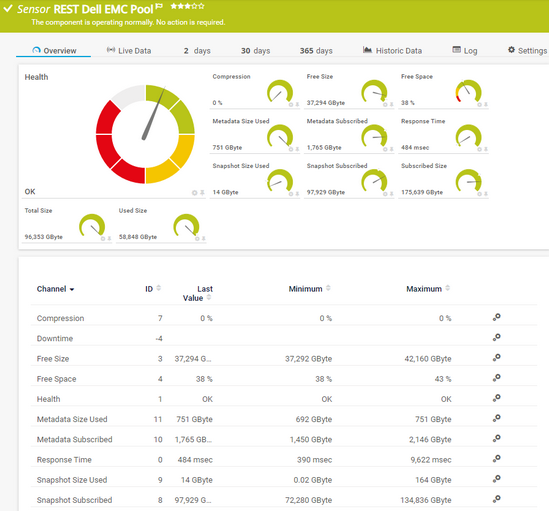This screenshot has height=511, width=549.
Task: Click the Response Time gauge dial
Action: point(468,137)
